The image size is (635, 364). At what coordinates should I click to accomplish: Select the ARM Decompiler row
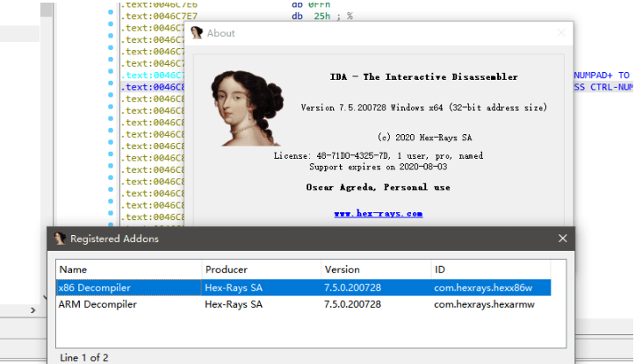point(303,304)
